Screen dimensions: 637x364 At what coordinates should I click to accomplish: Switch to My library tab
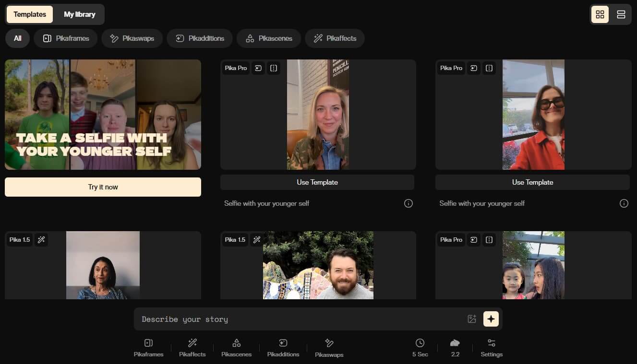(x=80, y=14)
